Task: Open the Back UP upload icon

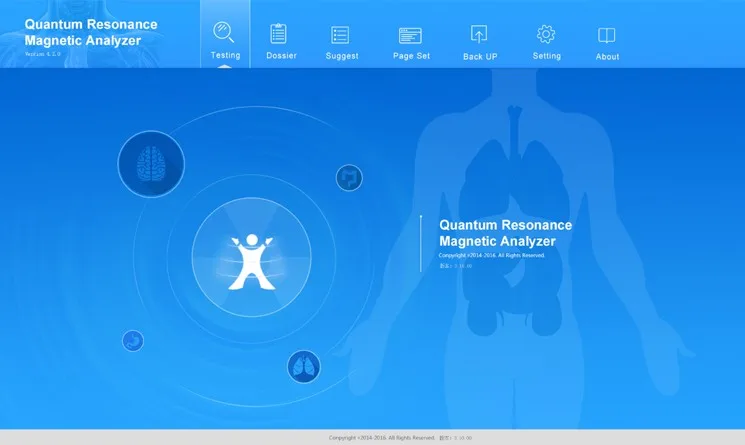Action: pyautogui.click(x=479, y=34)
